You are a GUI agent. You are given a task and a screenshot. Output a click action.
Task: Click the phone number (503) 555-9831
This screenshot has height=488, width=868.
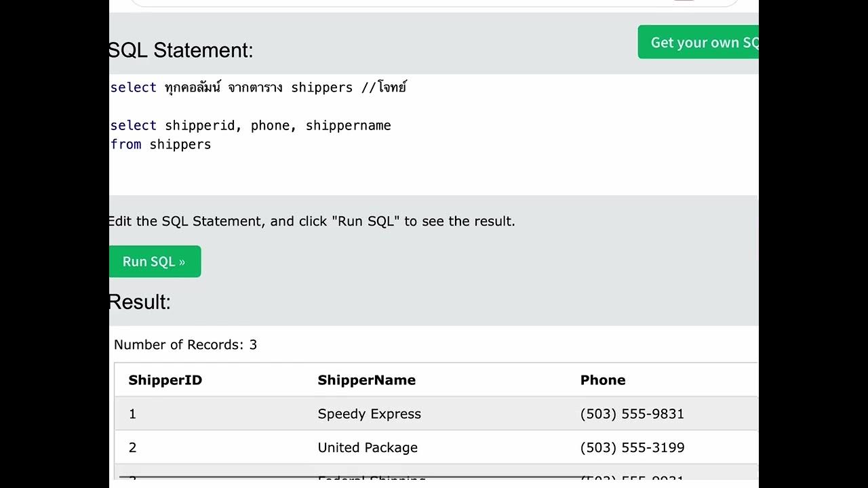click(x=631, y=414)
